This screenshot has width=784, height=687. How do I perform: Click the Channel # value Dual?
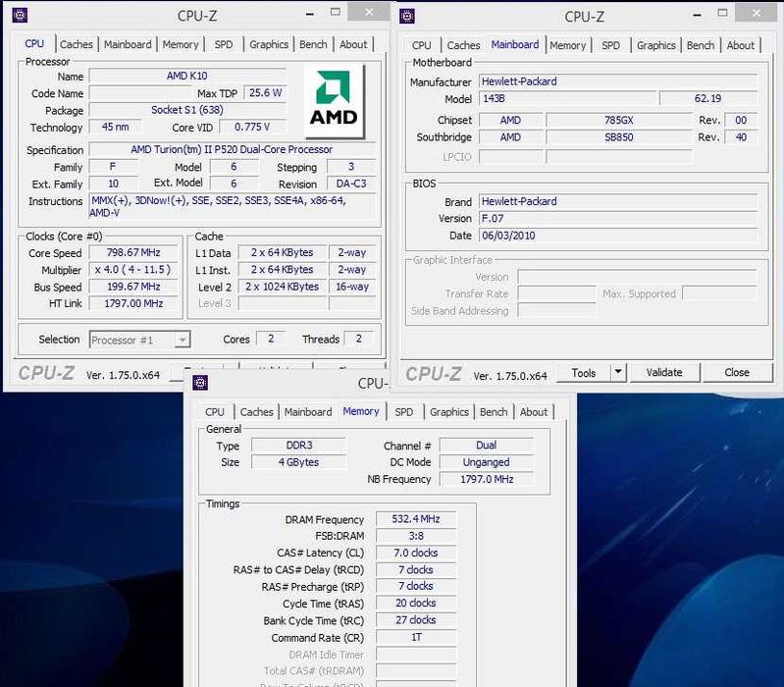[x=487, y=445]
